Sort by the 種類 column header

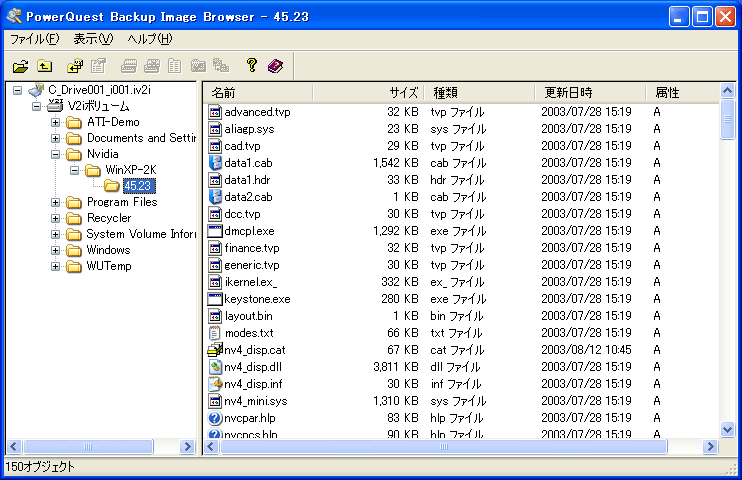[x=479, y=93]
